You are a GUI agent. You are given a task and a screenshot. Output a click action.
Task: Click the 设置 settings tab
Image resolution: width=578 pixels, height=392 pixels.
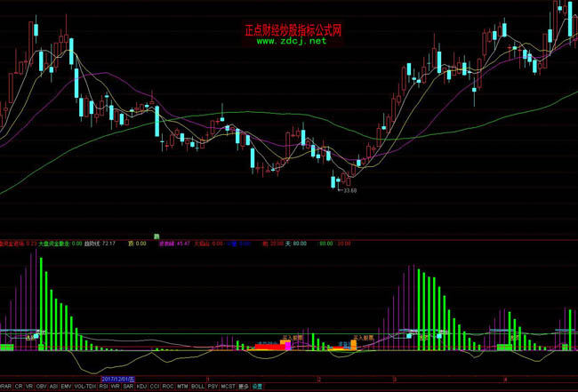tap(258, 387)
